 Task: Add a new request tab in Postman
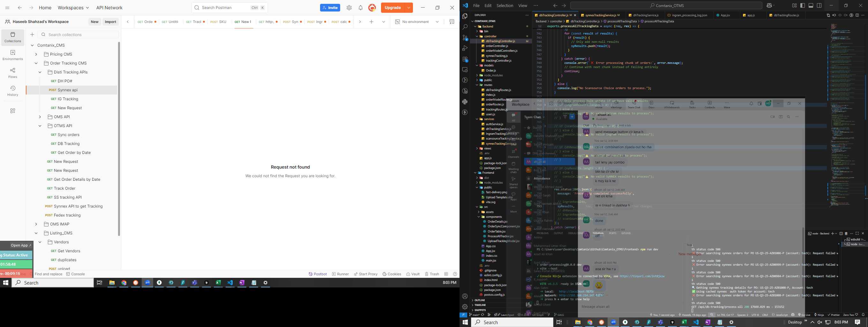371,22
